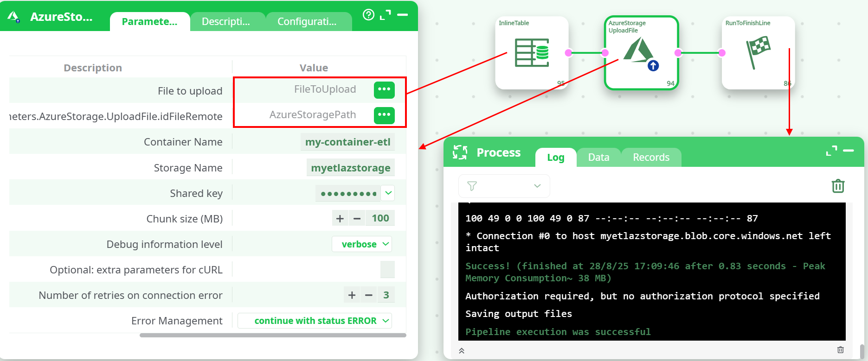Image resolution: width=868 pixels, height=361 pixels.
Task: Open the log filter dropdown
Action: point(504,186)
